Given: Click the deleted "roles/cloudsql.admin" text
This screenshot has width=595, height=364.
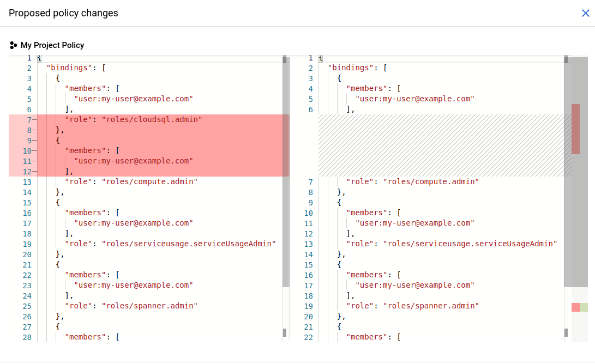Looking at the screenshot, I should tap(152, 119).
